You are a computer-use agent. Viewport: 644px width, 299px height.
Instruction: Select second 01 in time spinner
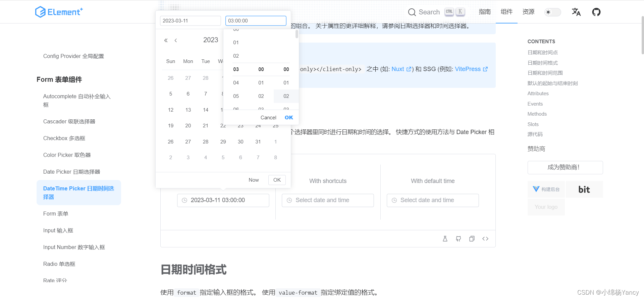click(x=286, y=83)
